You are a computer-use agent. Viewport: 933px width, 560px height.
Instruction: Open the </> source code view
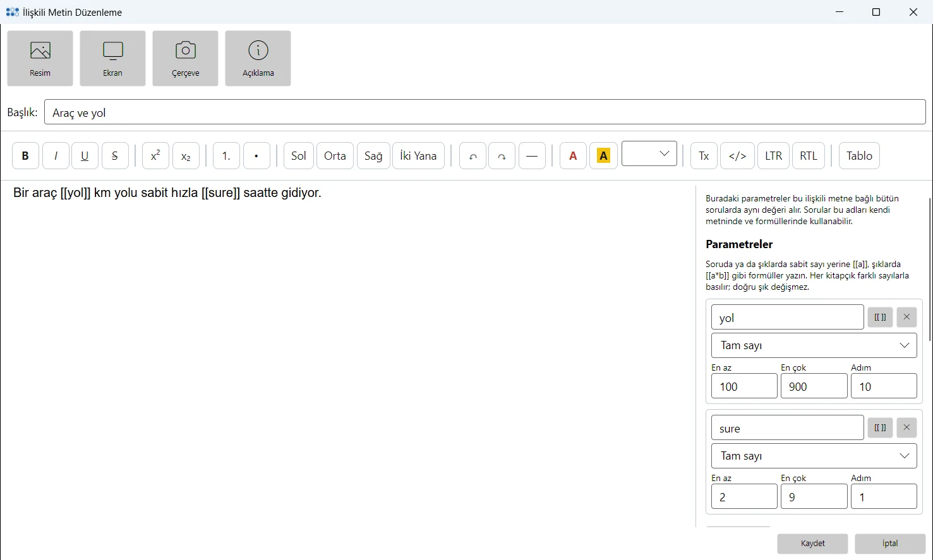click(737, 156)
